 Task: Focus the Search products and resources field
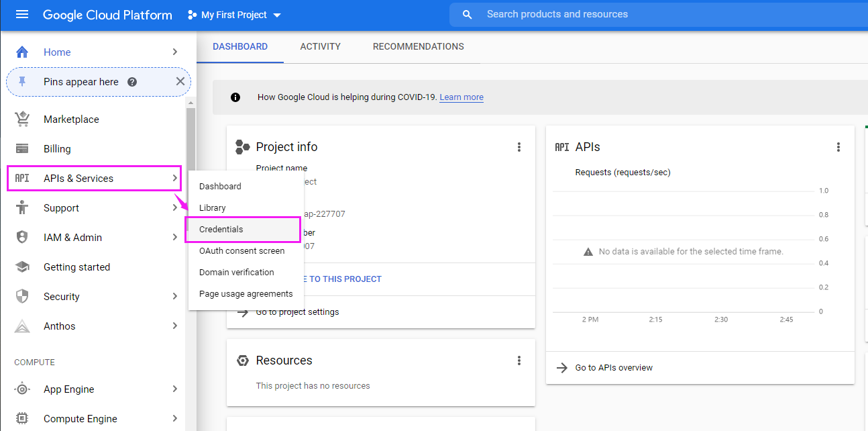tap(659, 14)
